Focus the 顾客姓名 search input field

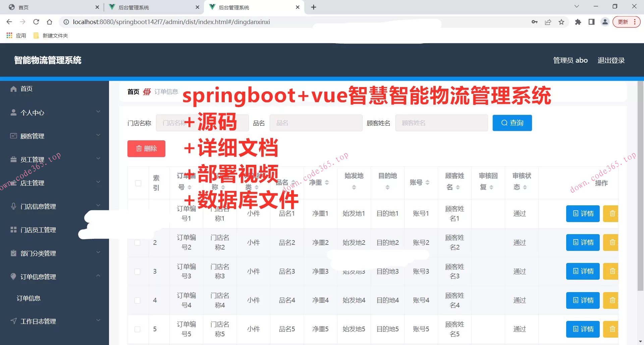tap(441, 123)
